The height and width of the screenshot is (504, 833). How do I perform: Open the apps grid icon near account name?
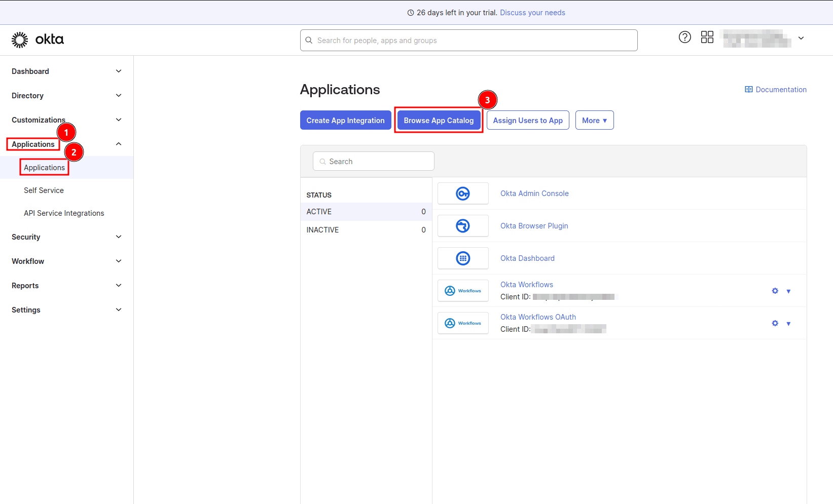click(x=707, y=37)
